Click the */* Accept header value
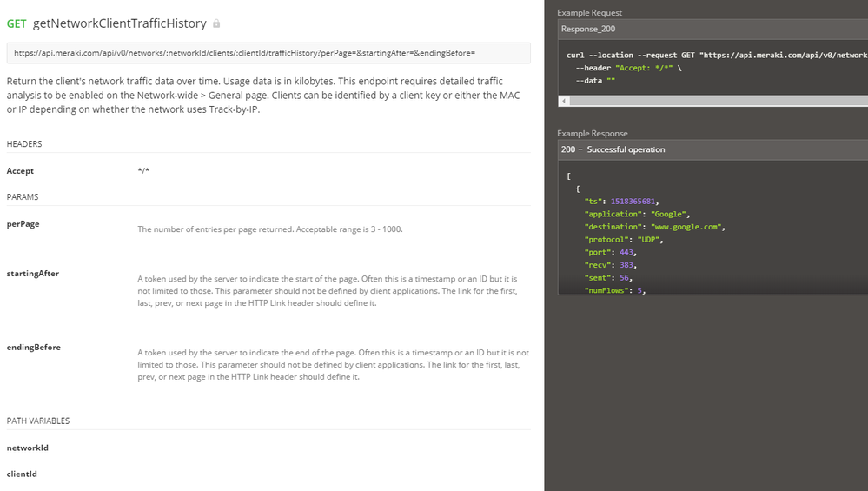 click(x=143, y=170)
